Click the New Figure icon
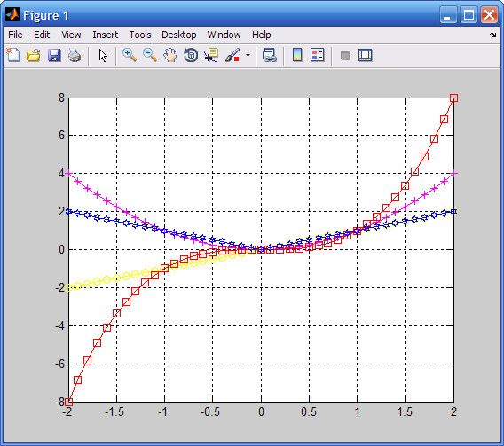This screenshot has width=504, height=446. (x=13, y=55)
